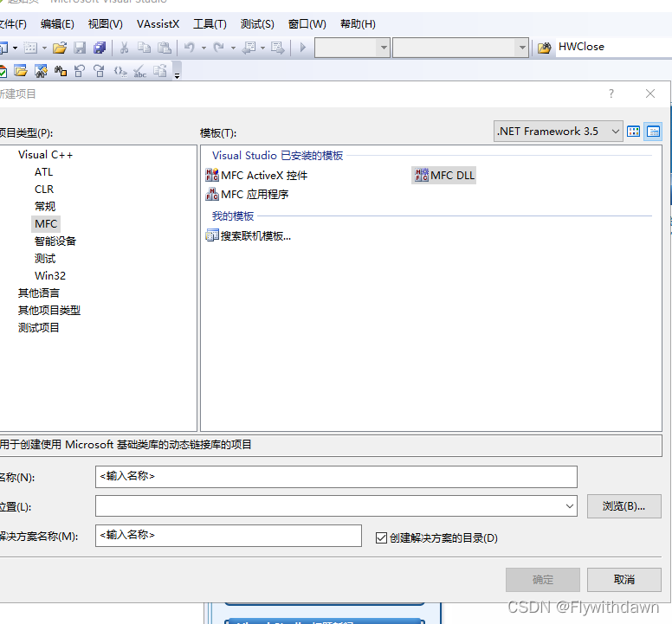The width and height of the screenshot is (672, 624).
Task: Open the Add New Item dropdown arrow
Action: [44, 48]
